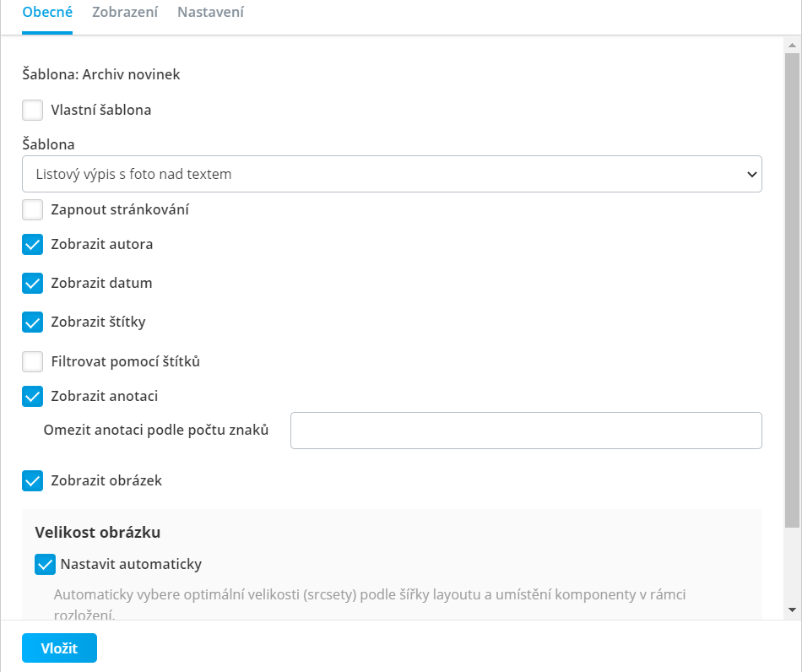Disable Zobrazit datum checkbox
This screenshot has width=802, height=672.
(32, 284)
